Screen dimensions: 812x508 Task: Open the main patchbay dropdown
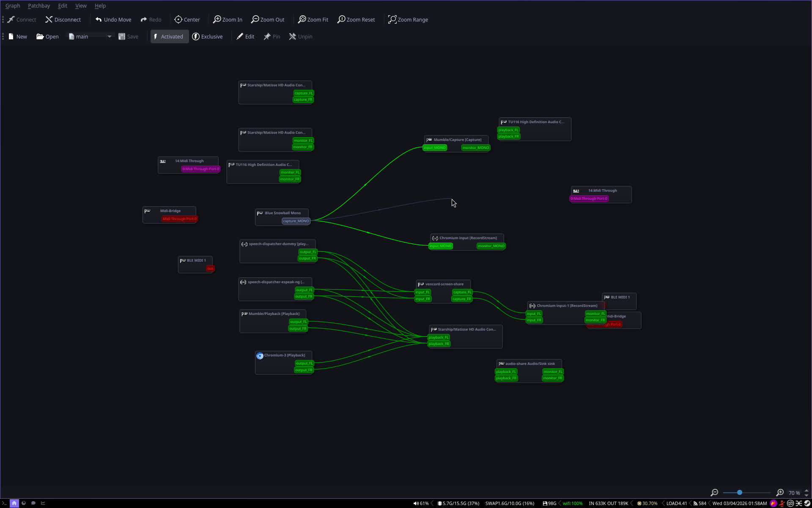[109, 36]
